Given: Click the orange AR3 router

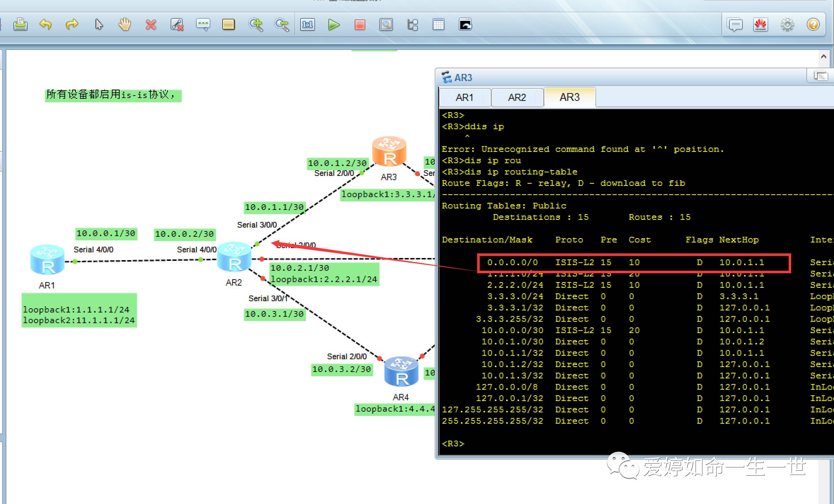Looking at the screenshot, I should (x=389, y=152).
